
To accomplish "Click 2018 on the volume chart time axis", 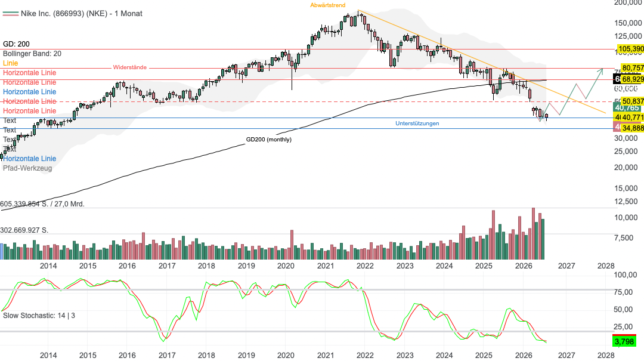I will [x=206, y=266].
